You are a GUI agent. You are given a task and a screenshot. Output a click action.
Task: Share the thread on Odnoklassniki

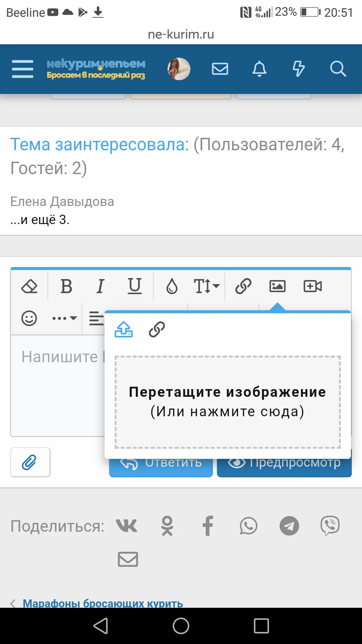167,526
